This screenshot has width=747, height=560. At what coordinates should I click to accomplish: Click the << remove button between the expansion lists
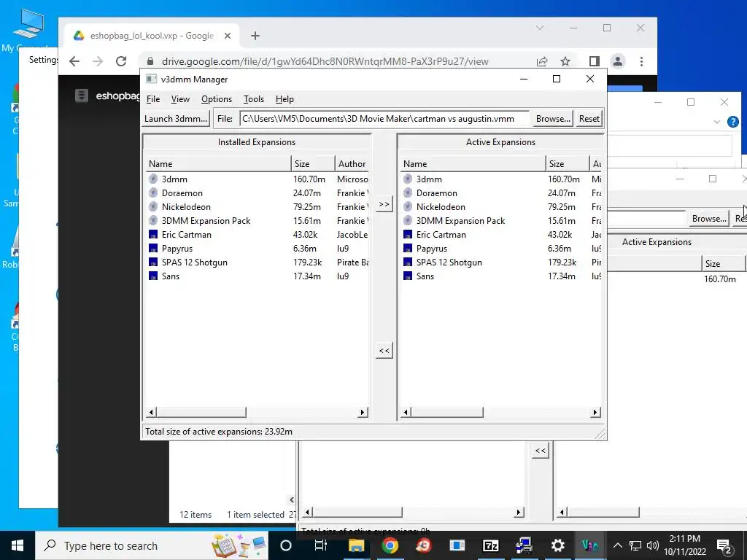(384, 351)
